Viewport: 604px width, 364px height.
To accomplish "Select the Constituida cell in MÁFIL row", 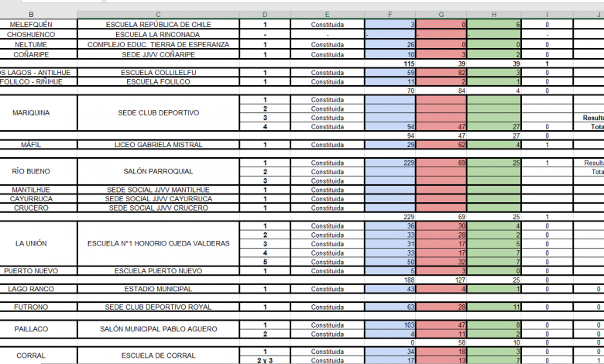I will [327, 145].
